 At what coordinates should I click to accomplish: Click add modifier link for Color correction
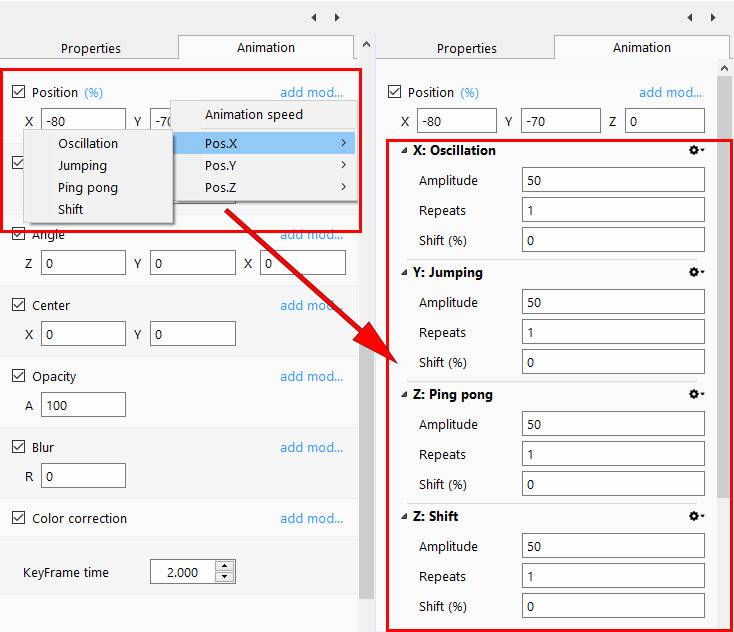pos(311,519)
